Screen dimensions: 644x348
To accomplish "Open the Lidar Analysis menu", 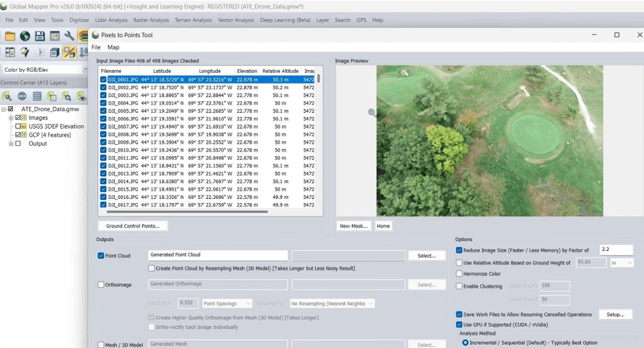I will [111, 20].
